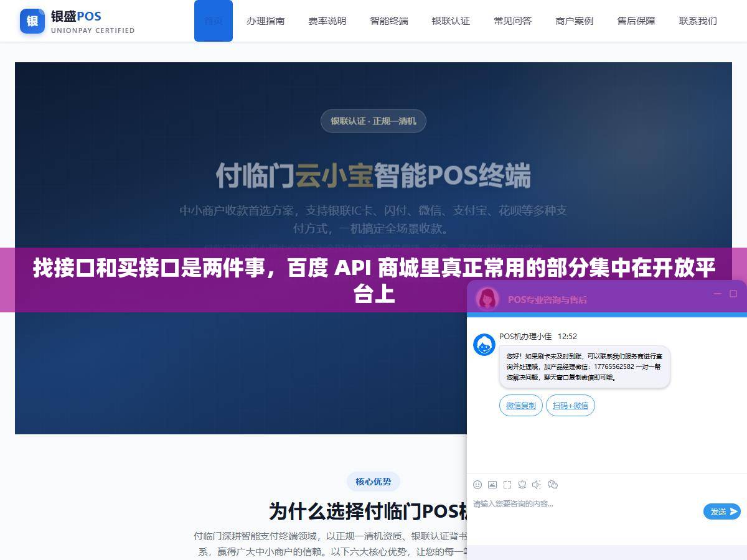The width and height of the screenshot is (747, 560).
Task: Minimize the POS chat window
Action: [717, 294]
